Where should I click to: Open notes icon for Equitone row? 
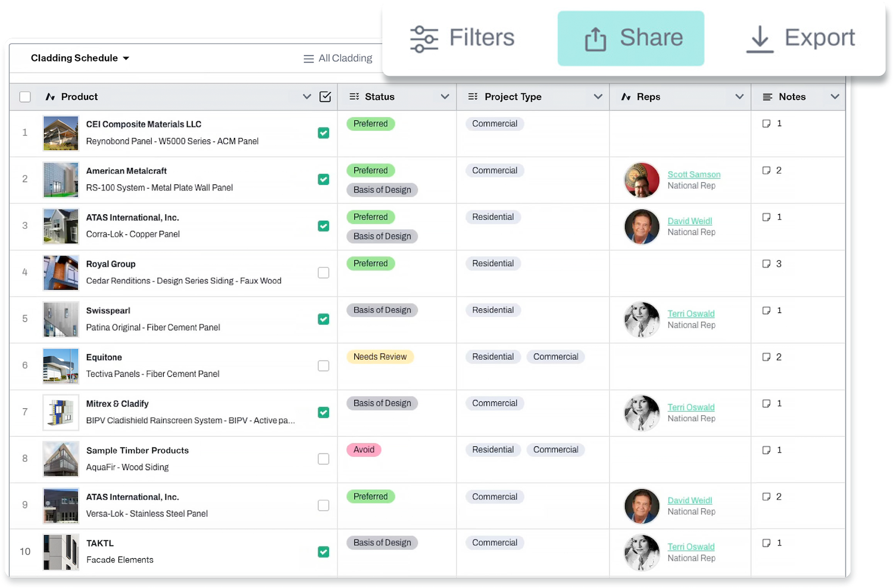pyautogui.click(x=766, y=357)
